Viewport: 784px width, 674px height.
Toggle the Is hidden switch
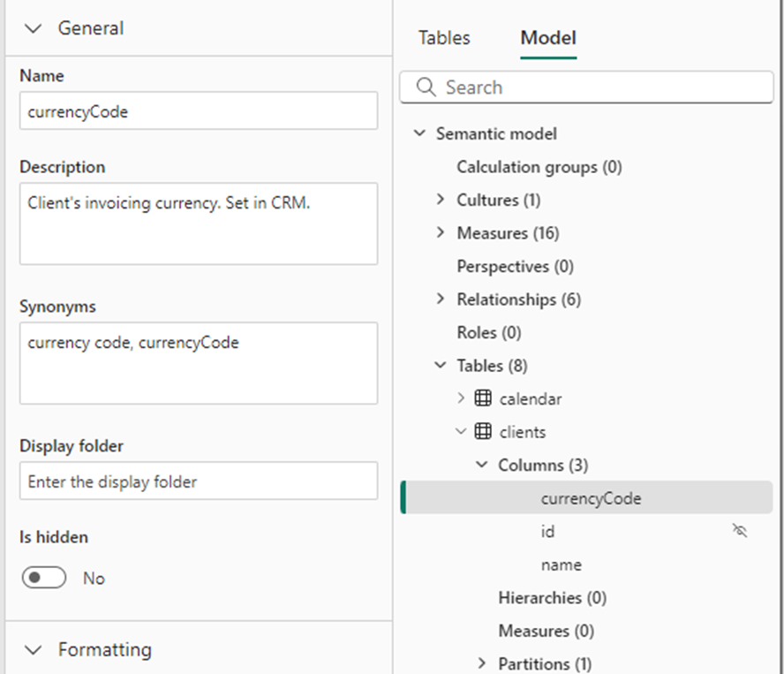pos(44,578)
